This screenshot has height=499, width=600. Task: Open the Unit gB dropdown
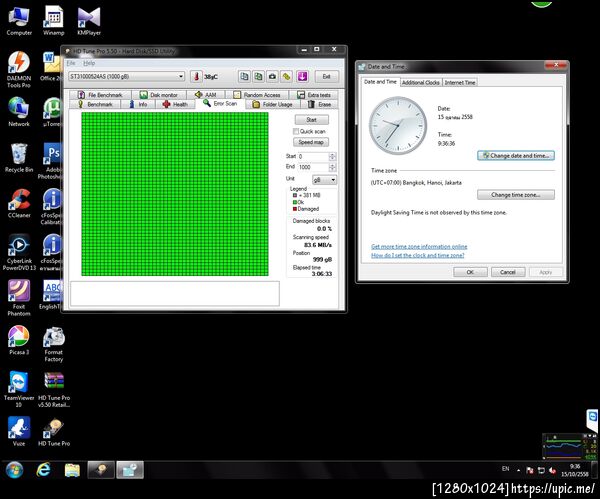(x=324, y=179)
